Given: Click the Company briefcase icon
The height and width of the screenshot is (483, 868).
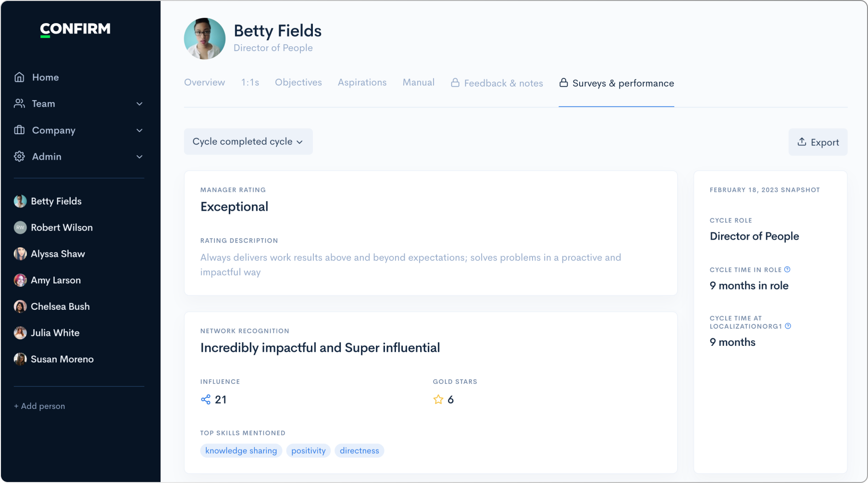Looking at the screenshot, I should click(19, 130).
